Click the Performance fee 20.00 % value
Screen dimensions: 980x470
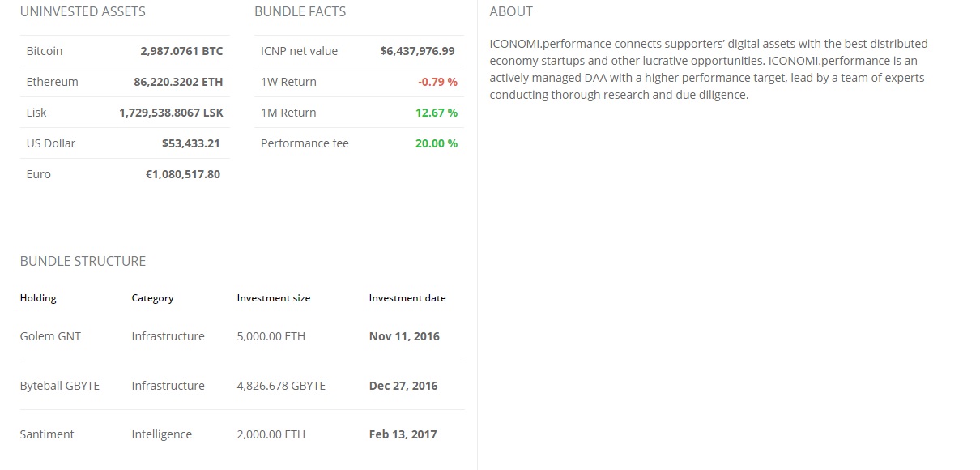(x=437, y=143)
